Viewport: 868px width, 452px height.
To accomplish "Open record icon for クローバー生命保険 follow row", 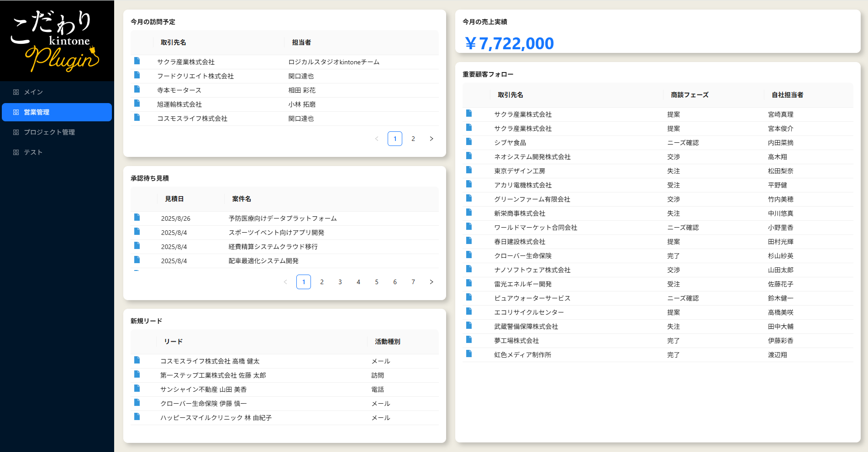I will [x=469, y=255].
